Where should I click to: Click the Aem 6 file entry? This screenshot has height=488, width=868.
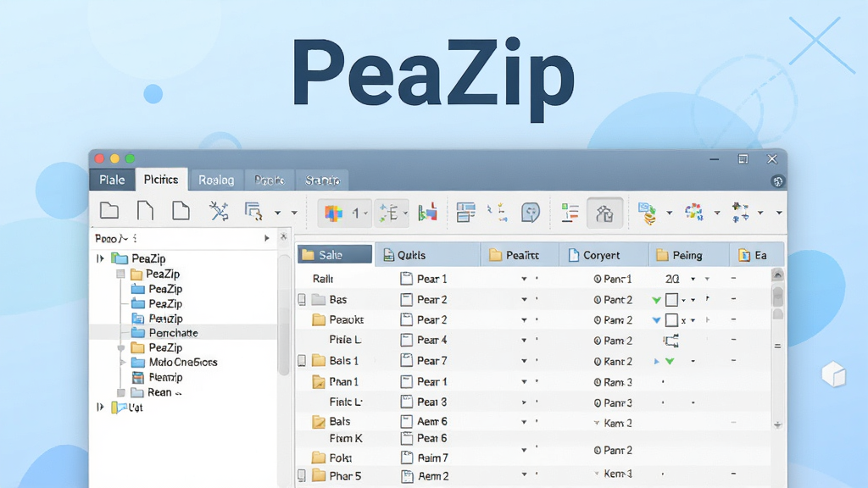tap(431, 422)
